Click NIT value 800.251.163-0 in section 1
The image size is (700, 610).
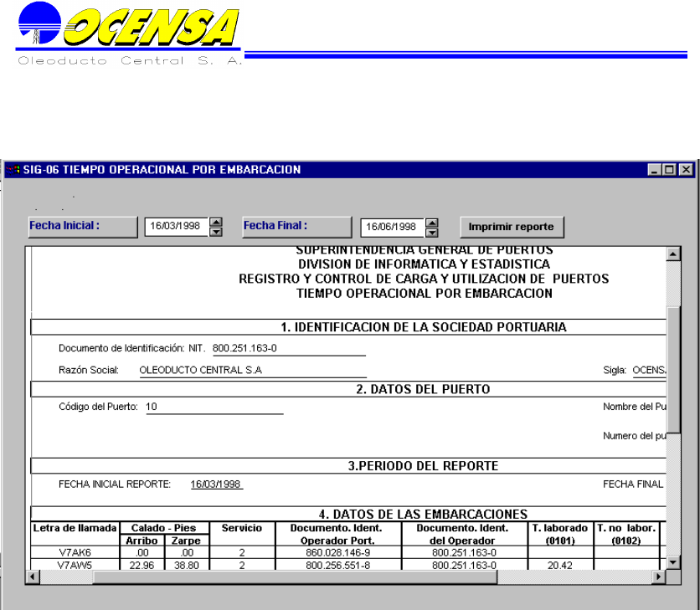click(244, 348)
